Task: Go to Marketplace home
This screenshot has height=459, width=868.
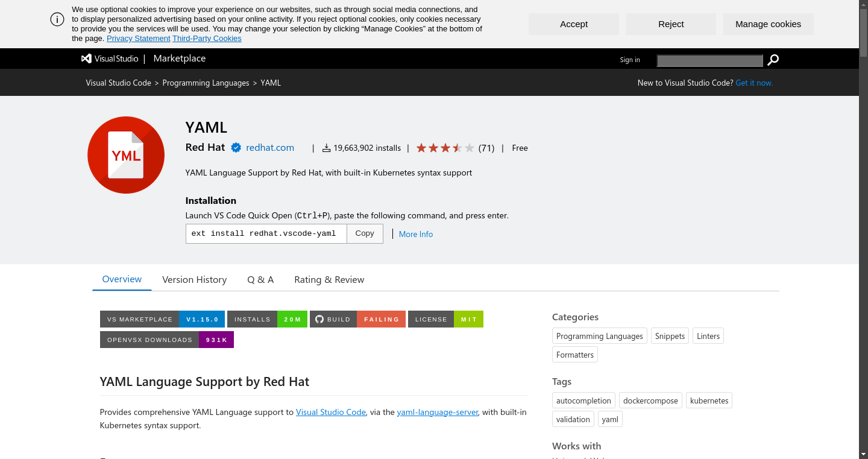Action: tap(180, 59)
